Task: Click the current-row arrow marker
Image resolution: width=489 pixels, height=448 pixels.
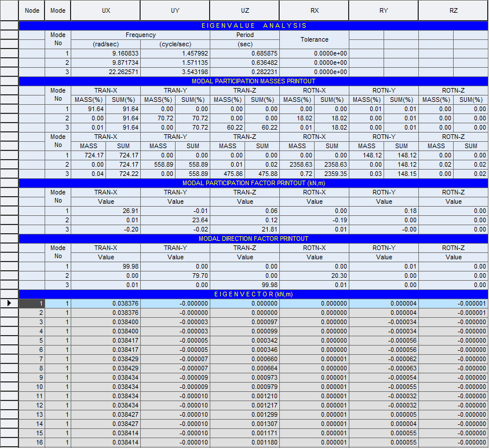Action: point(9,303)
